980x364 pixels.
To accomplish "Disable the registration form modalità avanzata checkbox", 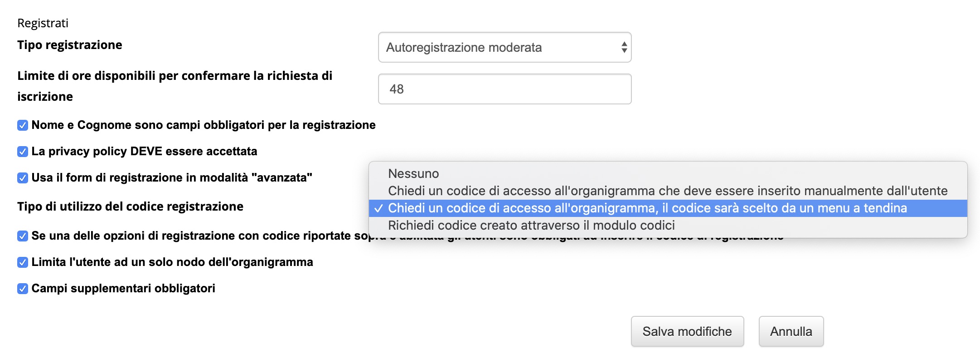I will 23,178.
